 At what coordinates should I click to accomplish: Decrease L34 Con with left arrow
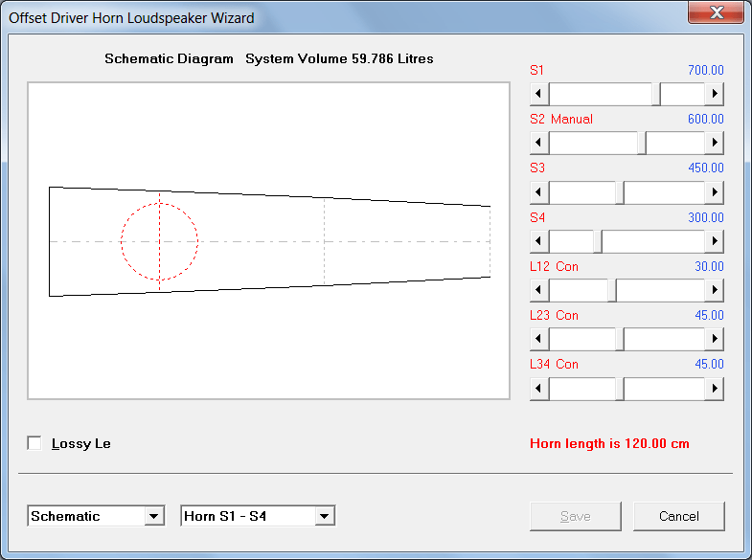[539, 389]
